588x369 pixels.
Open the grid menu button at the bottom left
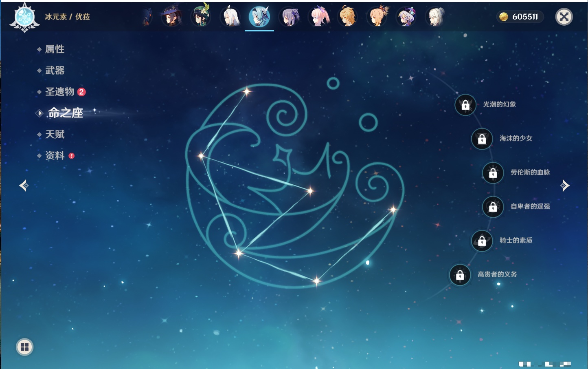pos(24,347)
